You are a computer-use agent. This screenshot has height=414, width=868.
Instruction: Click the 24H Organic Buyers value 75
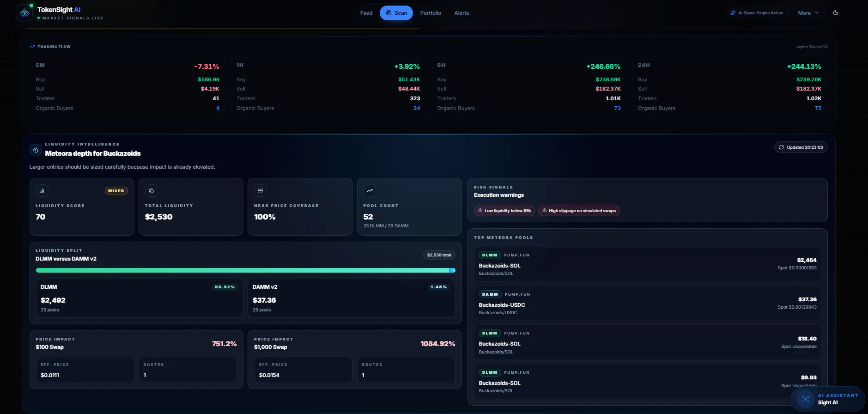point(818,108)
